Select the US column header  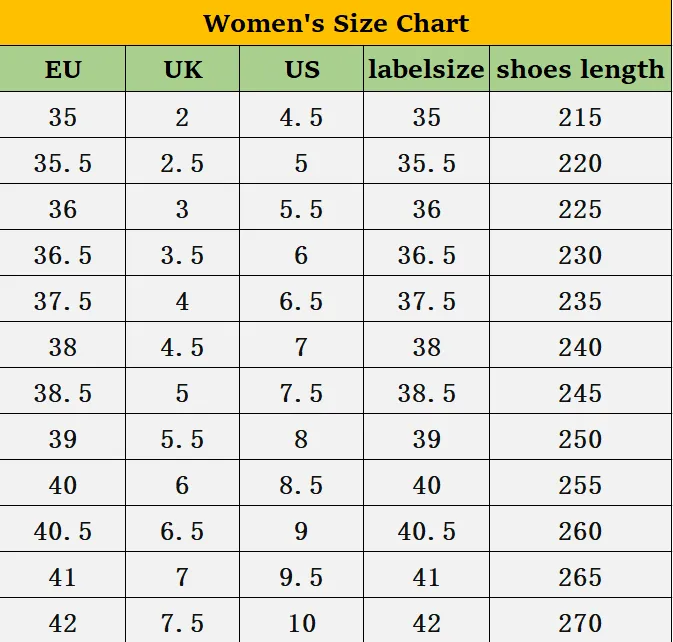pyautogui.click(x=302, y=69)
